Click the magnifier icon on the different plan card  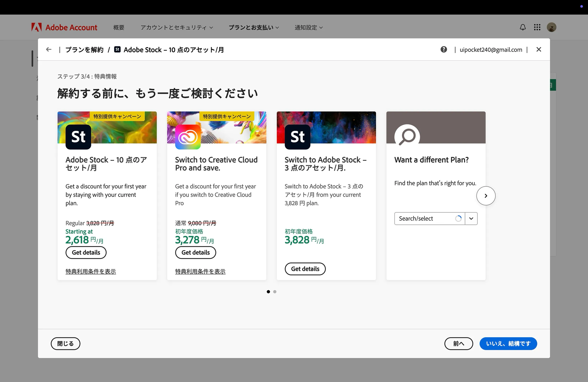[x=407, y=135]
